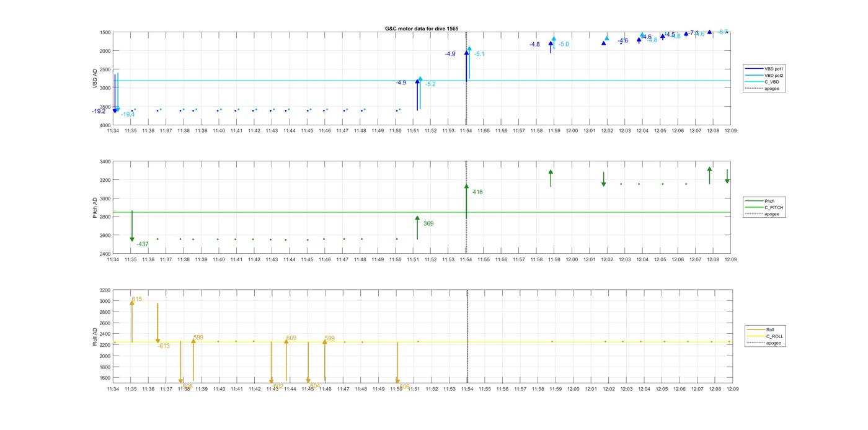The image size is (868, 430).
Task: Click the -6.7 VBD label at top right
Action: (723, 32)
